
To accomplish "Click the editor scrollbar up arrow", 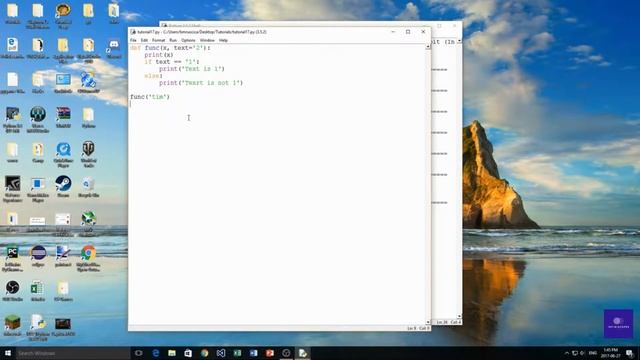I will [428, 47].
